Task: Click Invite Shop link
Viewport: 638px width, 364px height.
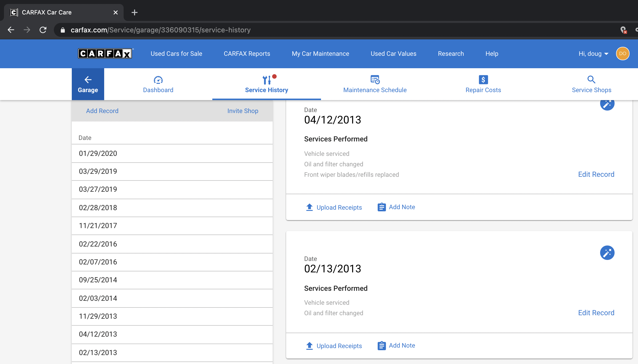Action: [x=243, y=111]
